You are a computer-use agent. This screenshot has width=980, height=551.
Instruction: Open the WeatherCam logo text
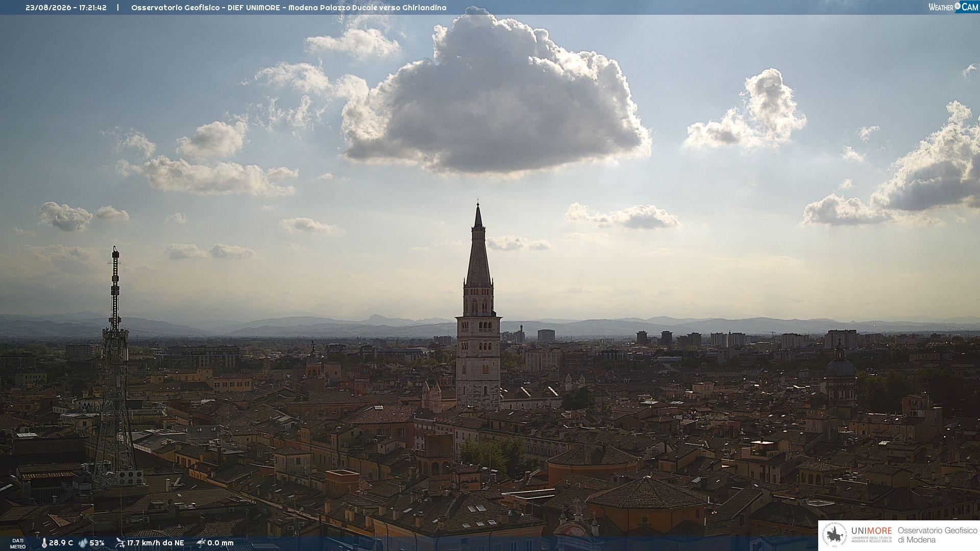tap(953, 7)
